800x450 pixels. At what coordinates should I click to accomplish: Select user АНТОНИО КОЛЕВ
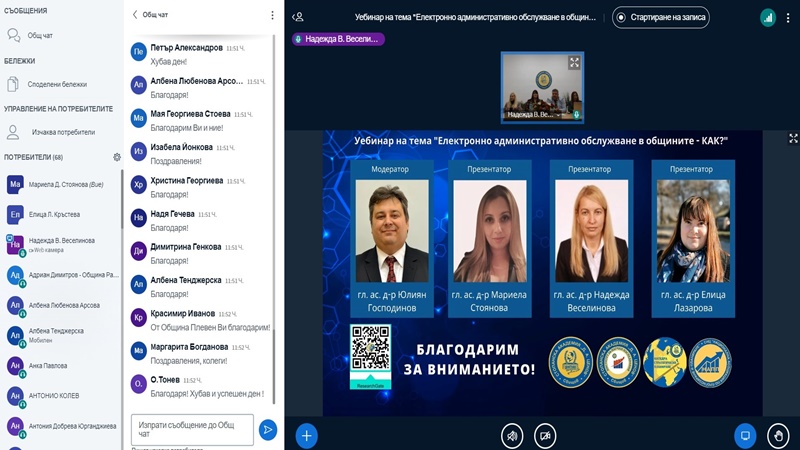coord(62,395)
